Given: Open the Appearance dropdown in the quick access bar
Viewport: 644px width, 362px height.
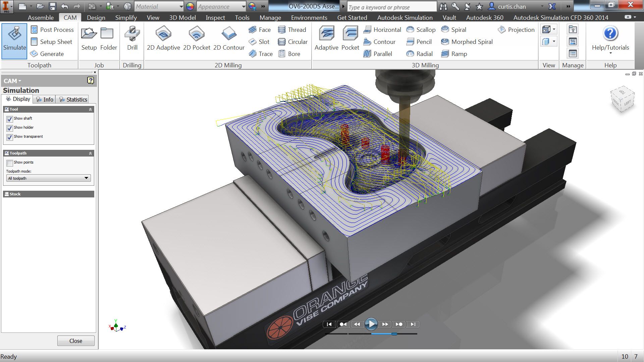Looking at the screenshot, I should tap(244, 6).
